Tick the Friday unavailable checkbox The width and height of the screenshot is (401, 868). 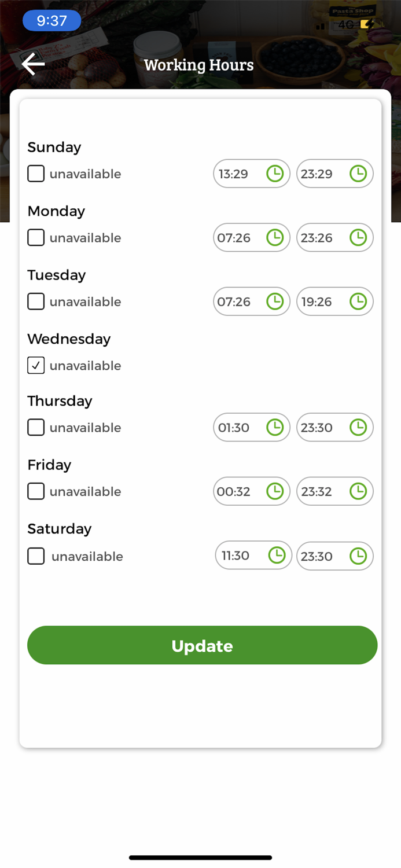[x=36, y=491]
